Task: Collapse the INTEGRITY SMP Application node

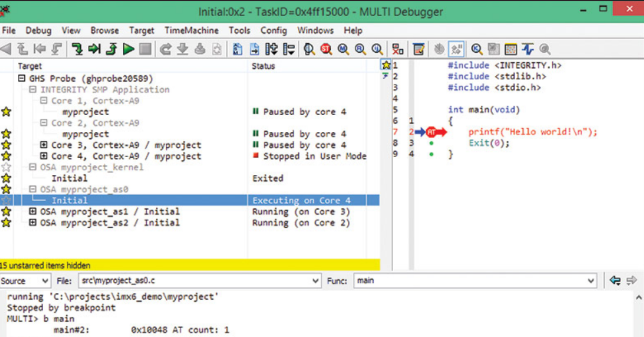Action: pyautogui.click(x=33, y=89)
